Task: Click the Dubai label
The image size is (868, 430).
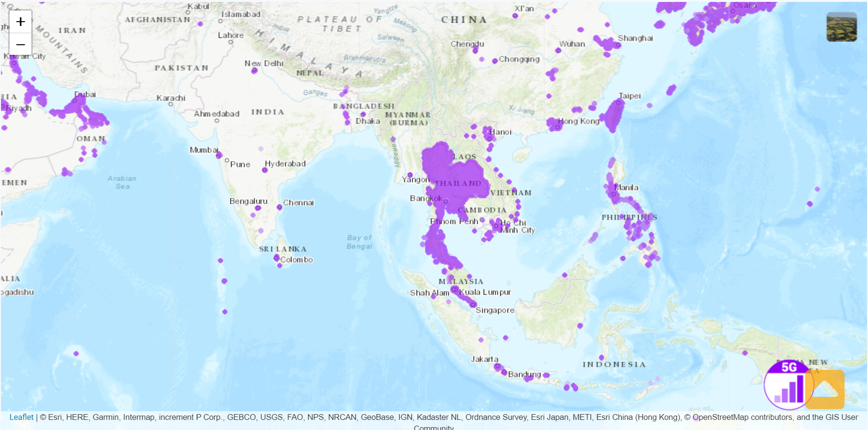Action: [85, 94]
